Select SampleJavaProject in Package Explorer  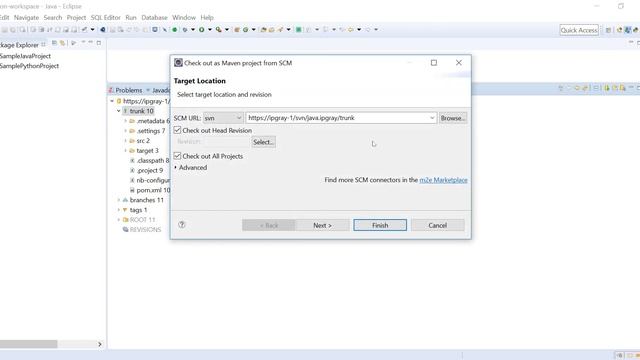pyautogui.click(x=25, y=56)
